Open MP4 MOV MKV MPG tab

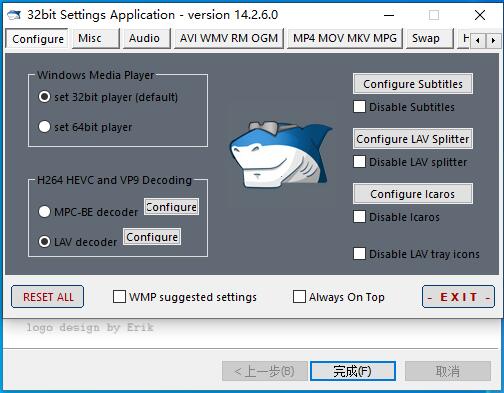(345, 39)
